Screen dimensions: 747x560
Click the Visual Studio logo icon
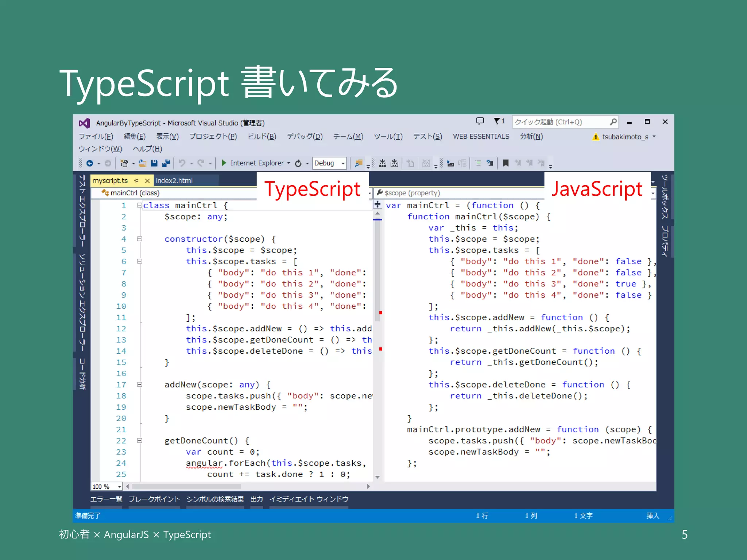(84, 123)
